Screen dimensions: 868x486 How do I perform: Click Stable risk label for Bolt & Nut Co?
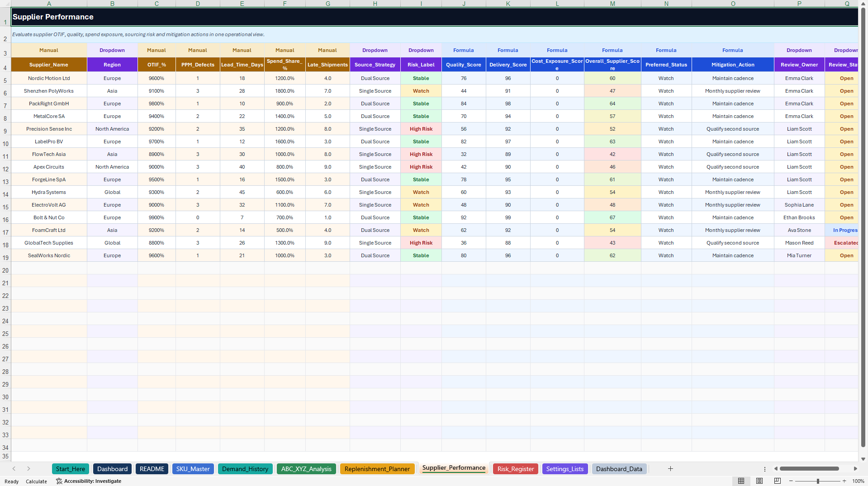pyautogui.click(x=421, y=217)
